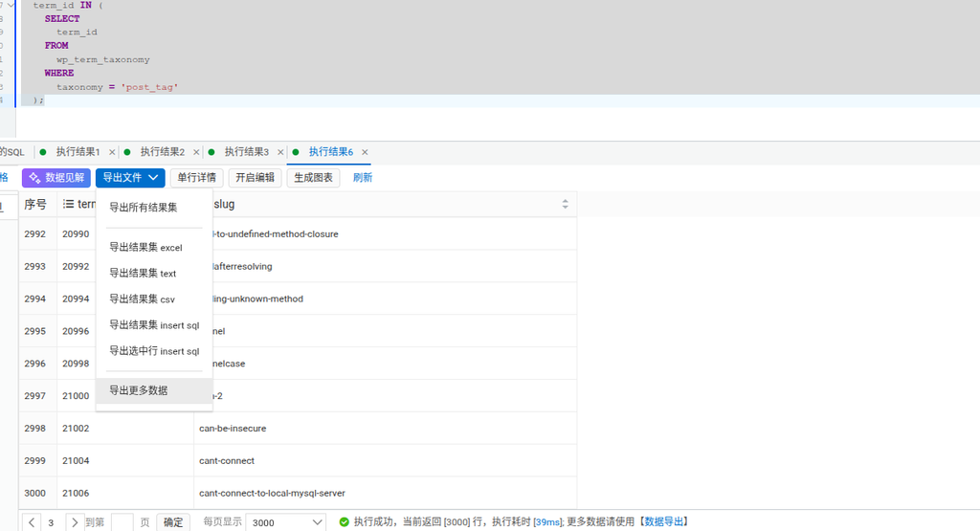This screenshot has width=980, height=531.
Task: Select term id cell 20996
Action: point(76,331)
